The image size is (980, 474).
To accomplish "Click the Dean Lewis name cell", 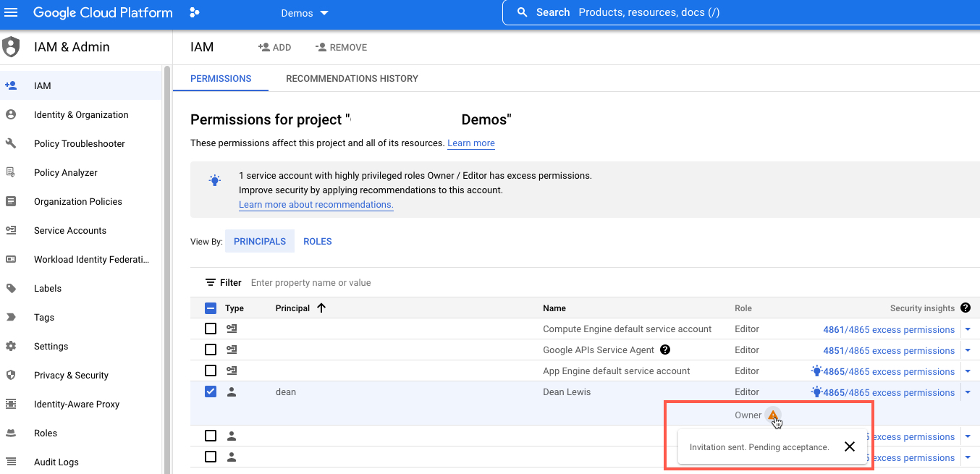I will click(x=567, y=392).
